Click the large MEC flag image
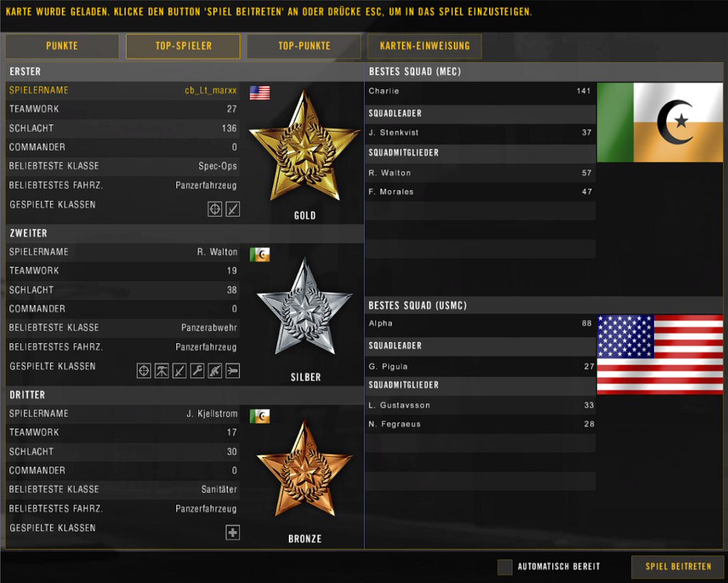The image size is (728, 583). point(659,122)
